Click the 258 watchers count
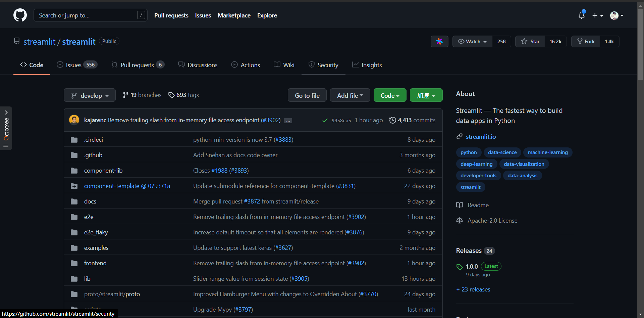644x318 pixels. [x=501, y=41]
